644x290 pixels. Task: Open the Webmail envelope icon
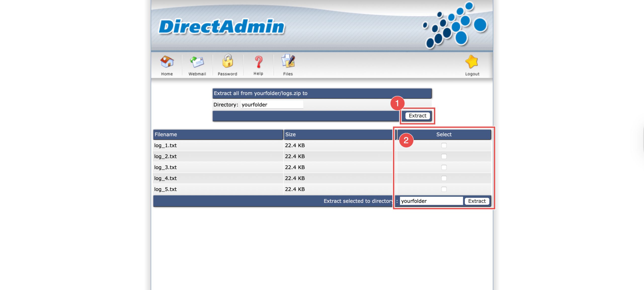tap(197, 62)
